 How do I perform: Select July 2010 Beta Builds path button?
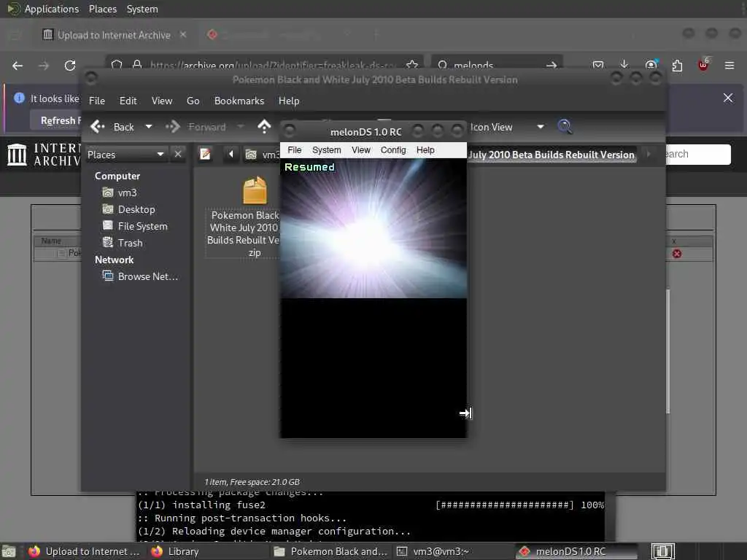coord(551,155)
